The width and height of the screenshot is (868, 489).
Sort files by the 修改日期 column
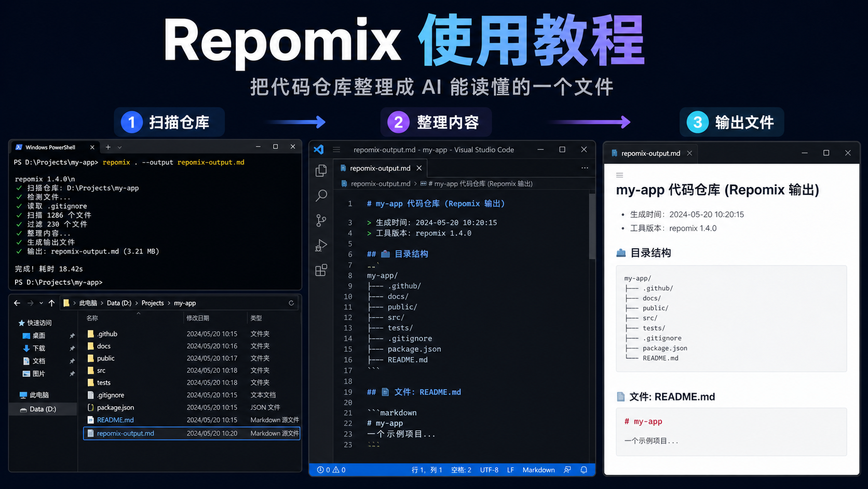[x=198, y=318]
